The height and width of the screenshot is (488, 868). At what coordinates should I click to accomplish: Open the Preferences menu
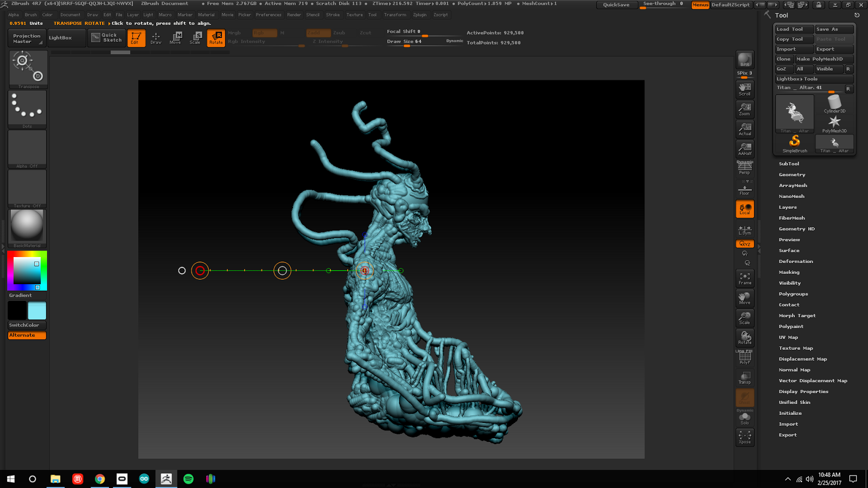[x=269, y=15]
